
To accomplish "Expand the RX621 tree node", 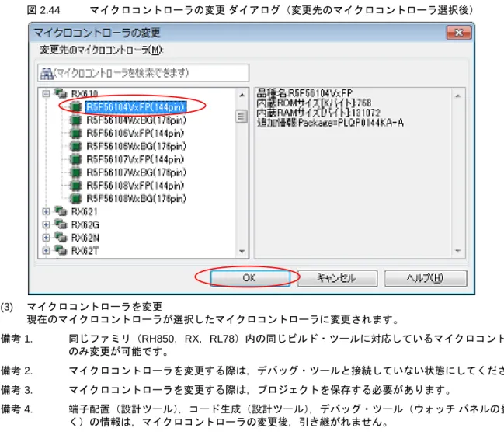I will [46, 211].
